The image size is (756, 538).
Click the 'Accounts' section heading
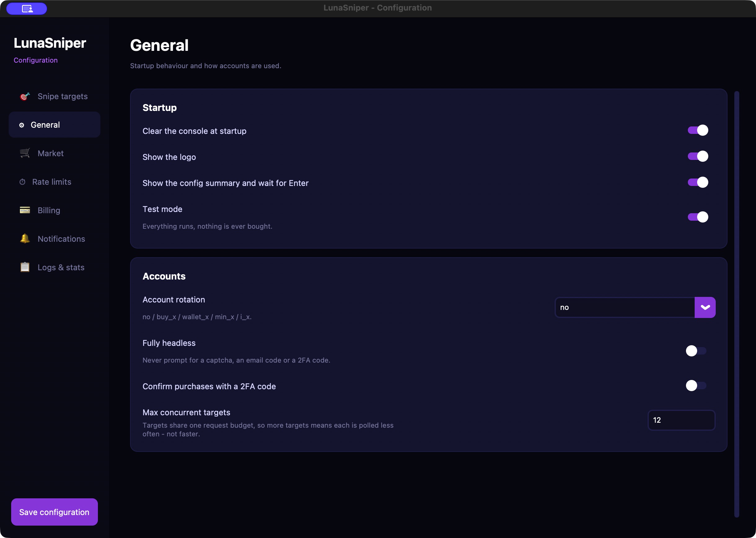[164, 276]
